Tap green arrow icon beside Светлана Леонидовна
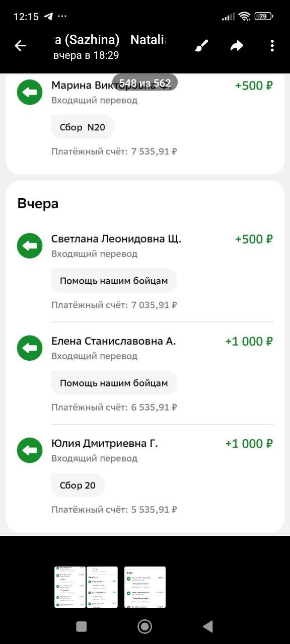Viewport: 290px width, 644px height. 30,246
